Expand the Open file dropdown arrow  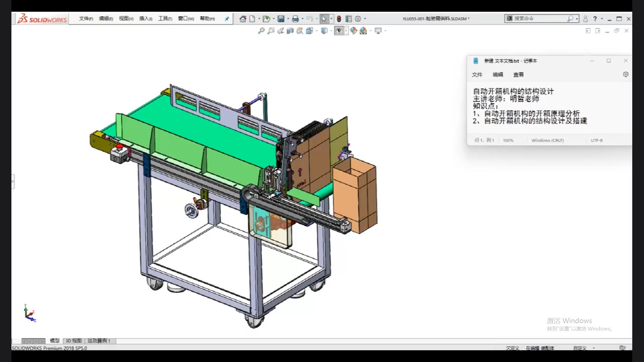pyautogui.click(x=274, y=19)
